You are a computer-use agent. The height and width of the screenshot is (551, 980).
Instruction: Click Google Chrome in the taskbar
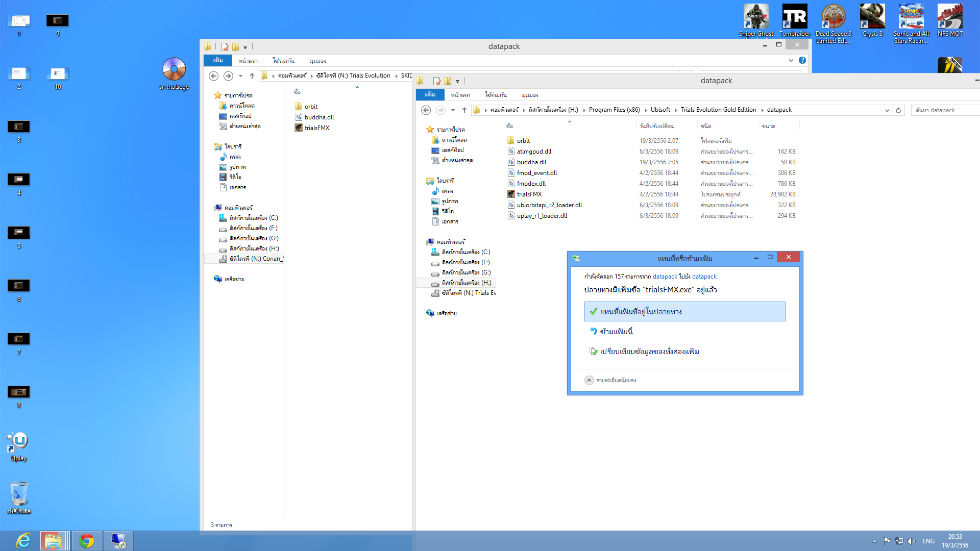coord(87,541)
